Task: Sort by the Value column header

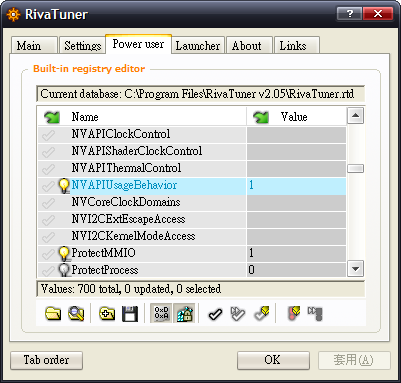Action: (x=296, y=117)
